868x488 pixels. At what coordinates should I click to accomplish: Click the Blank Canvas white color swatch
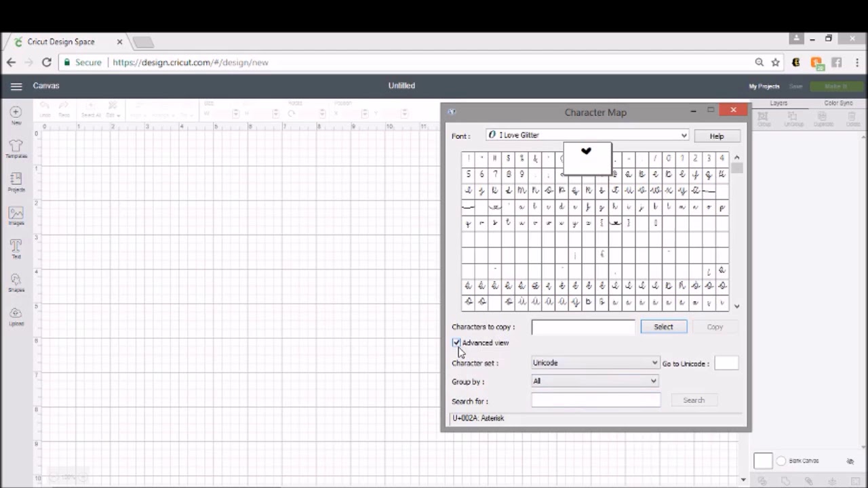point(763,461)
